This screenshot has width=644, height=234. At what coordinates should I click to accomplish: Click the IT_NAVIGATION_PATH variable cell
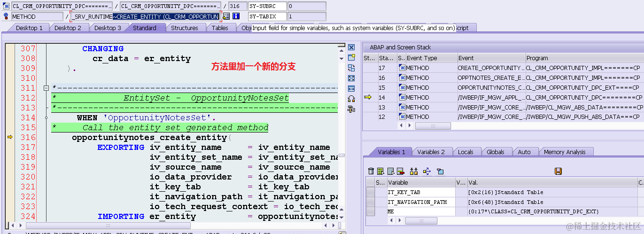(x=420, y=202)
